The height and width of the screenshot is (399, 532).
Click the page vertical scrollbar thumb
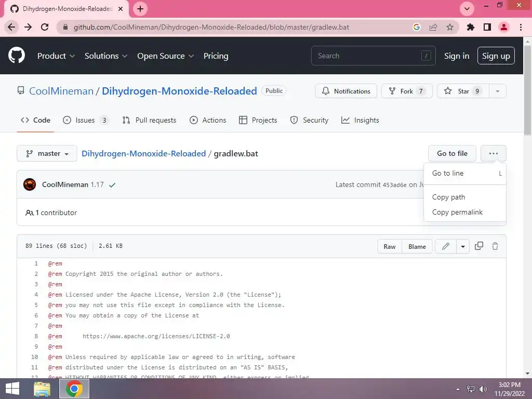coord(527,90)
